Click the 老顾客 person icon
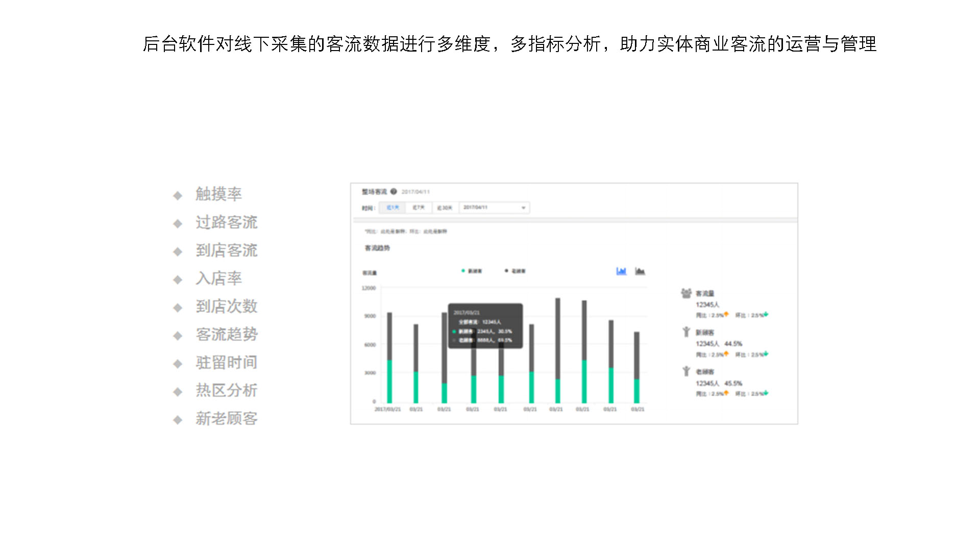The height and width of the screenshot is (551, 980). [685, 371]
